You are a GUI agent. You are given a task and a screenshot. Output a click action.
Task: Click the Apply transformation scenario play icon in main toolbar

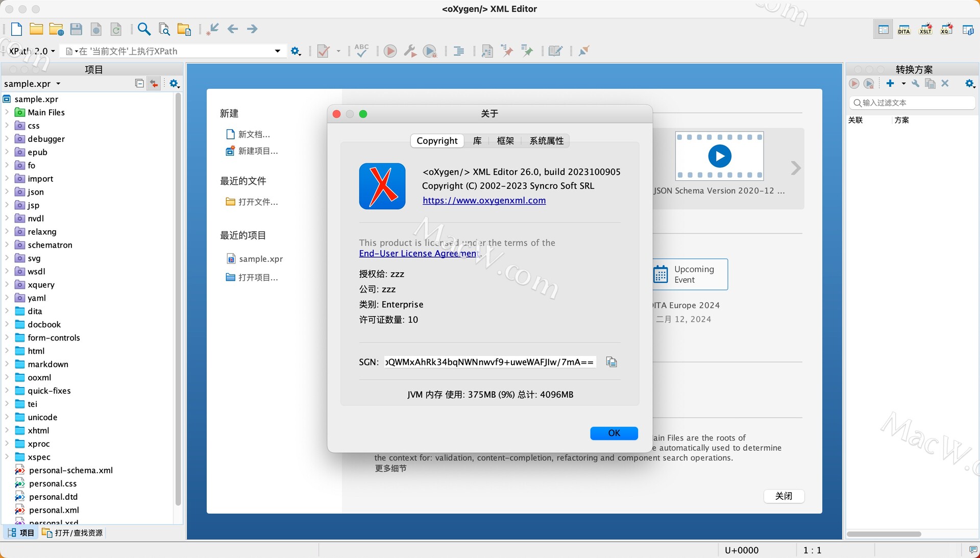pyautogui.click(x=390, y=51)
